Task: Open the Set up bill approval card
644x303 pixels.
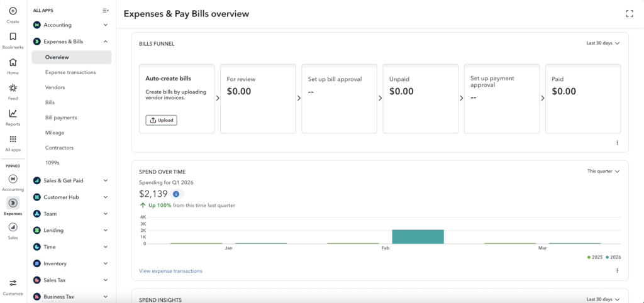Action: [339, 99]
